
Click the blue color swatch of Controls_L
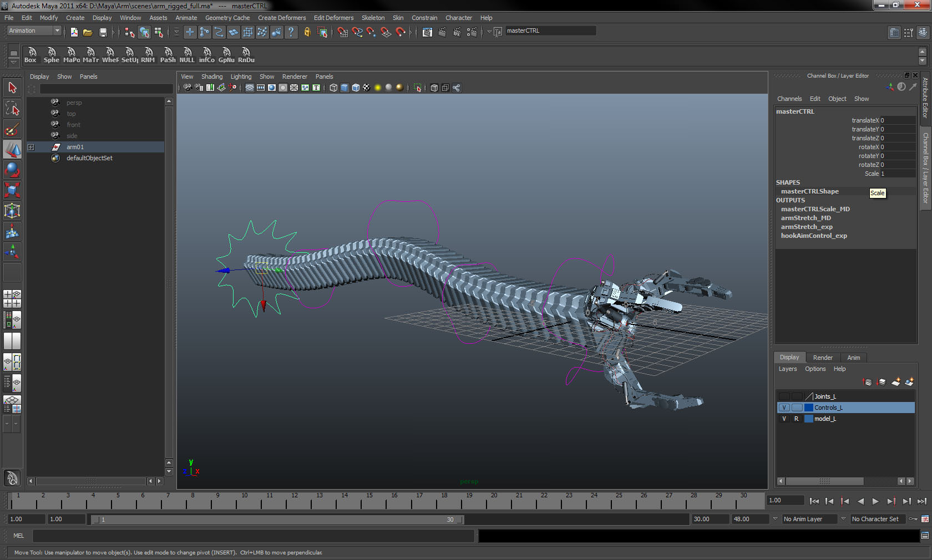pos(808,408)
